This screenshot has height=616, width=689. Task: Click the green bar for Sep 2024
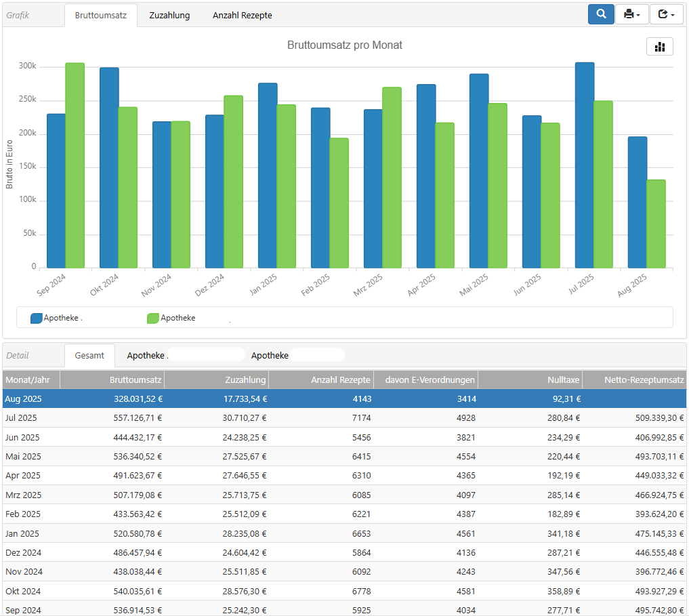pyautogui.click(x=75, y=165)
